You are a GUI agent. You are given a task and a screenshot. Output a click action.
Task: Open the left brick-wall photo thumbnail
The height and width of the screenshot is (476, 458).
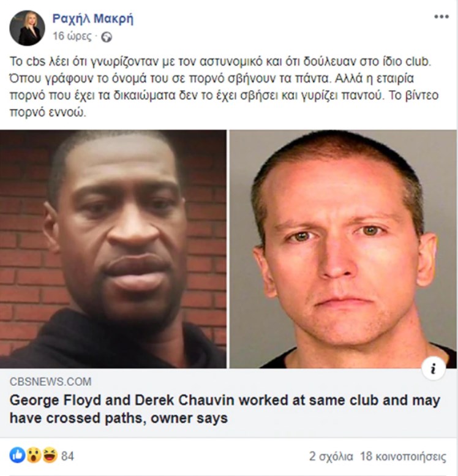(x=113, y=249)
